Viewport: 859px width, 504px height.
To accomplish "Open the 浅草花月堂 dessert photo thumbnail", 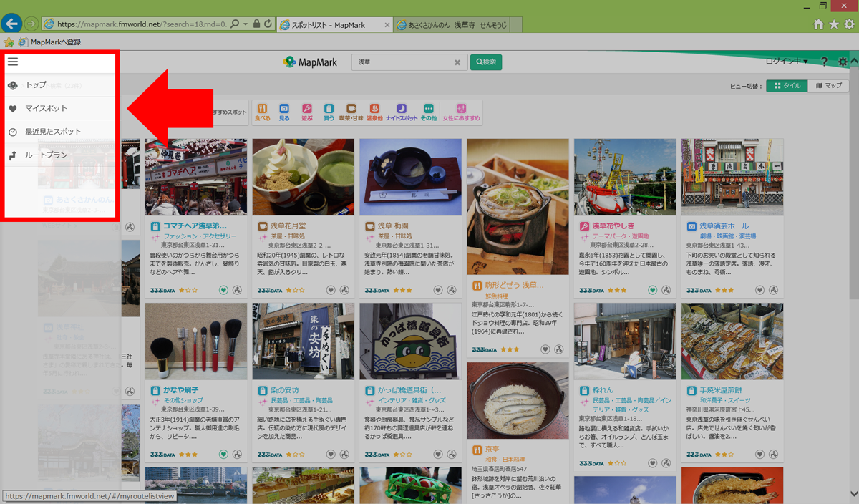I will click(303, 177).
